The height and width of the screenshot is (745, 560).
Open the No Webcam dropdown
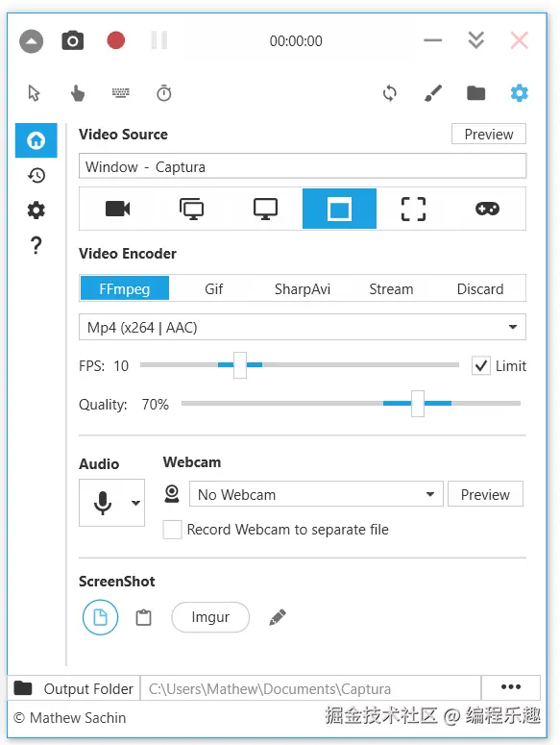coord(316,494)
